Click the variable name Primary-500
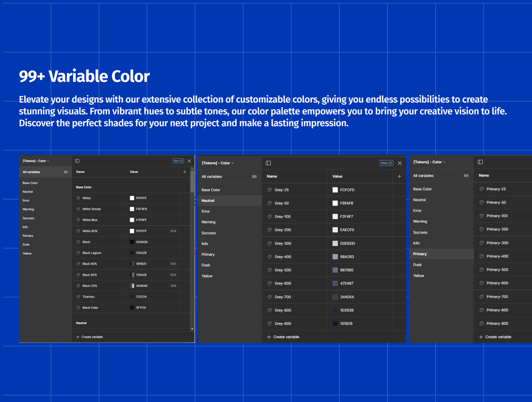Screen dimensions: 532x402 498,270
